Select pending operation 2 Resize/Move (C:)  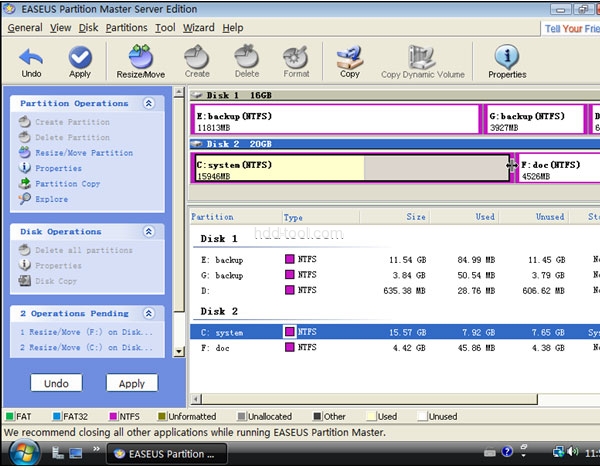click(x=86, y=347)
